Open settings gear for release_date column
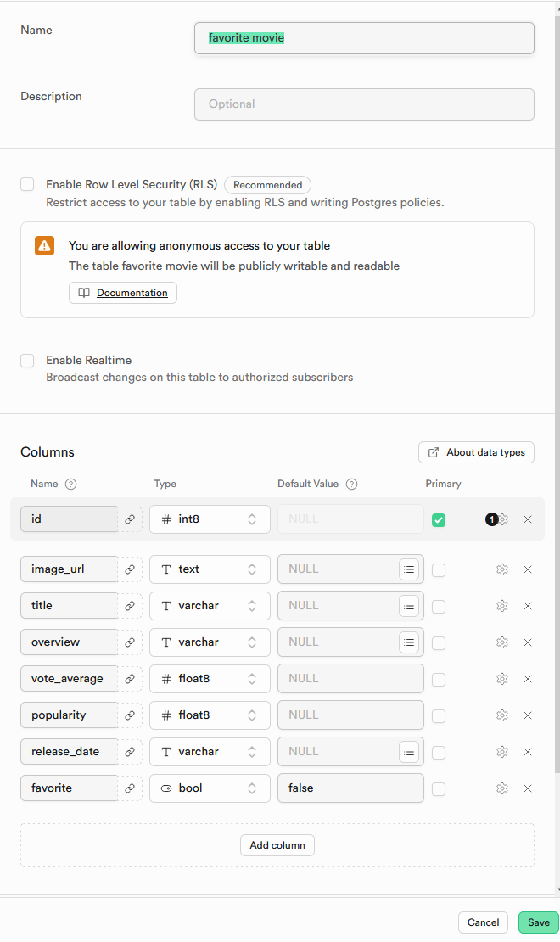 (x=502, y=752)
